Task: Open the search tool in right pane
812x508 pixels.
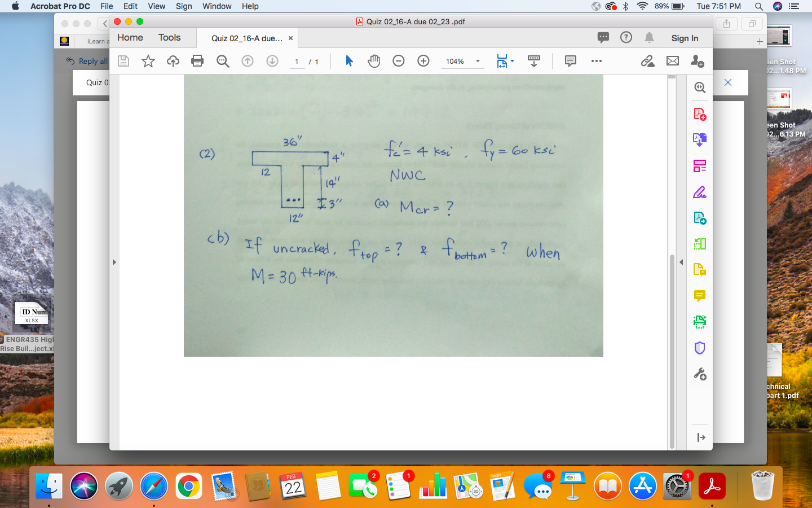Action: tap(700, 87)
